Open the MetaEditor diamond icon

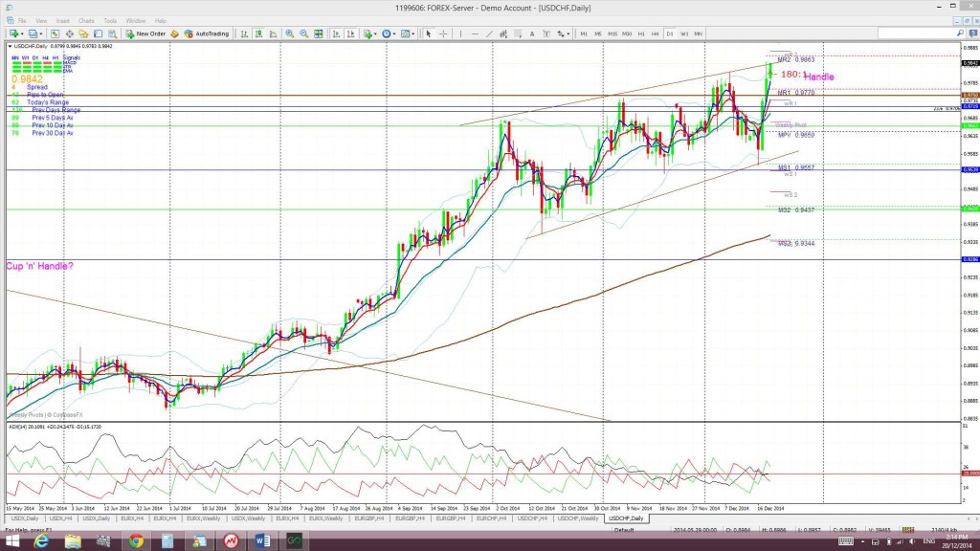pyautogui.click(x=174, y=33)
